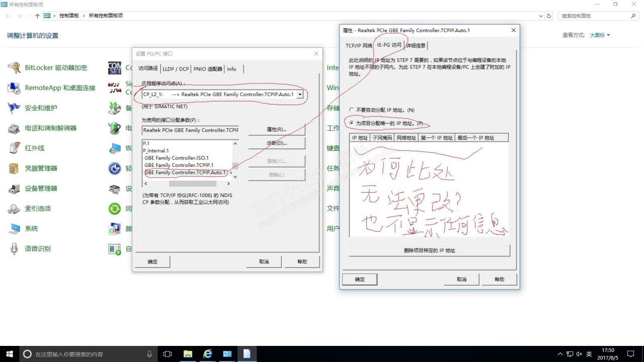Select 不要自动分配 IP 地址 radio button
The width and height of the screenshot is (644, 362).
click(352, 110)
